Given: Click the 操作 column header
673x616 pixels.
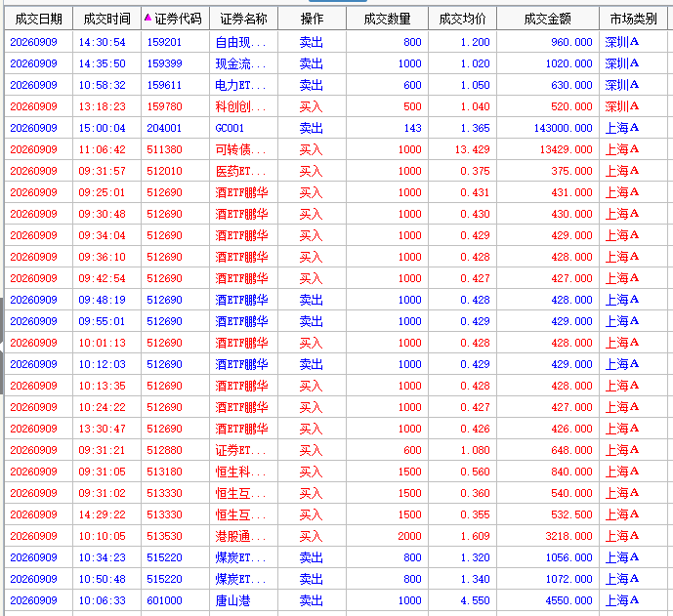Looking at the screenshot, I should coord(312,19).
